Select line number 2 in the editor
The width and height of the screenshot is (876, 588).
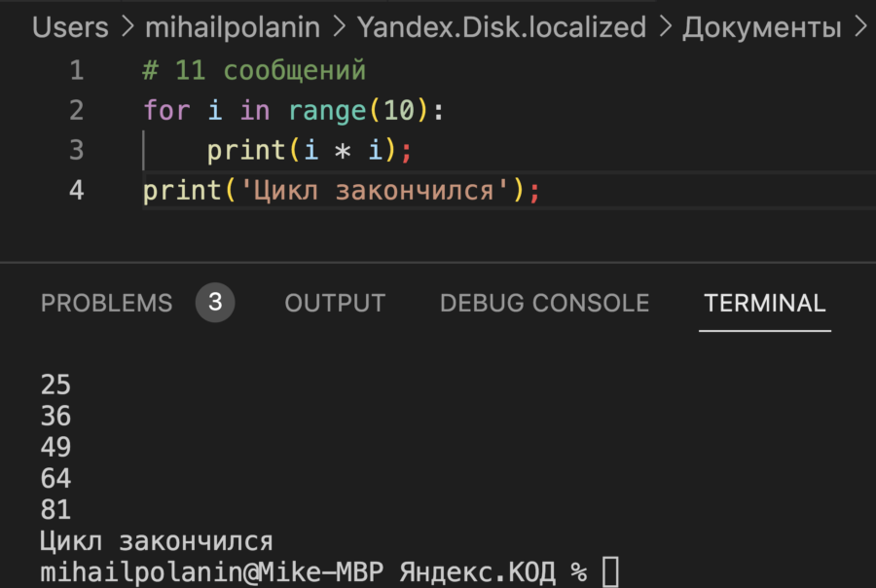(76, 110)
